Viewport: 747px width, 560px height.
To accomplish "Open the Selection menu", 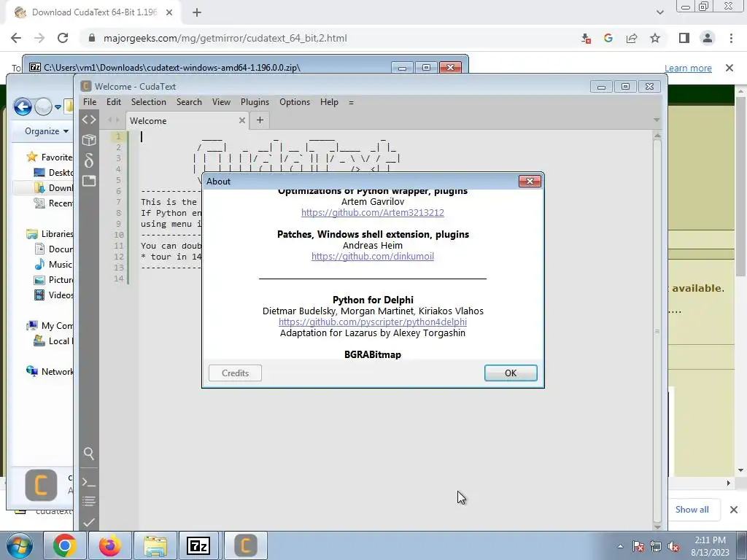I will pyautogui.click(x=149, y=102).
